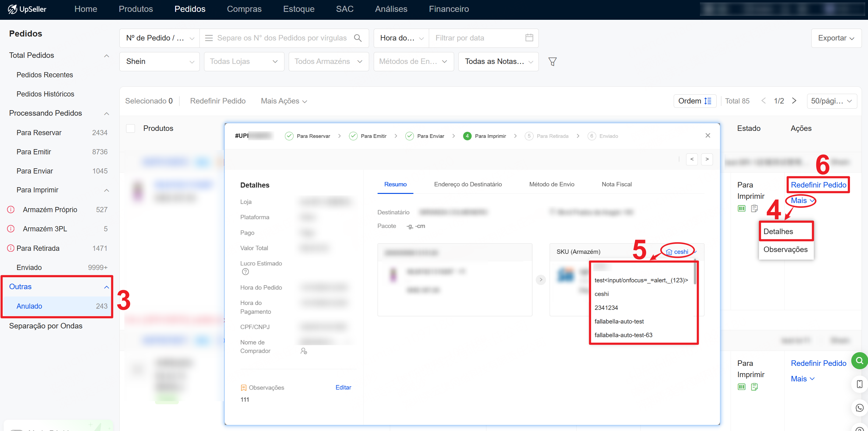Screen dimensions: 868x431
Task: Open the Compras menu
Action: pyautogui.click(x=244, y=9)
